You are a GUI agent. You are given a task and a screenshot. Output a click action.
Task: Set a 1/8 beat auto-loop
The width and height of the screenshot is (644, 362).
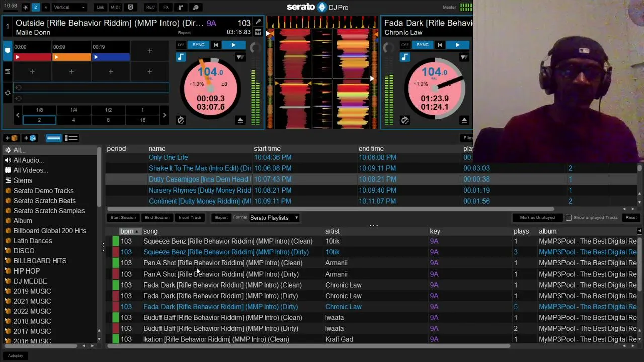click(39, 110)
